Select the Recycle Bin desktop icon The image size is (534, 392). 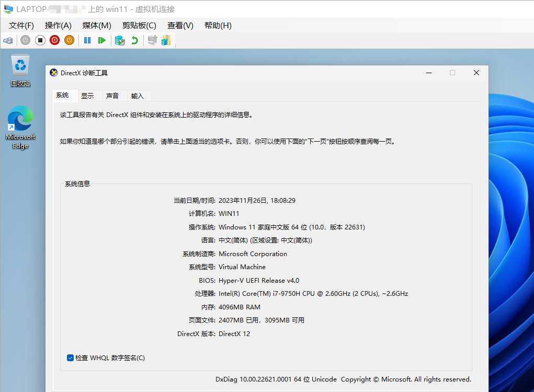(x=20, y=71)
